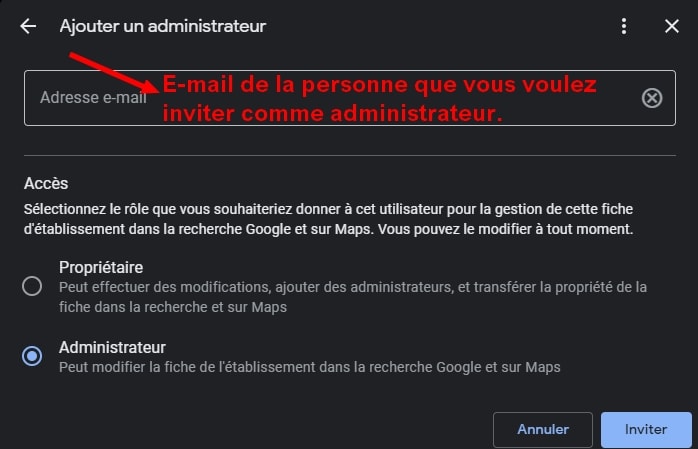This screenshot has height=449, width=698.
Task: Click the red annotation text about e-mail
Action: coord(379,99)
